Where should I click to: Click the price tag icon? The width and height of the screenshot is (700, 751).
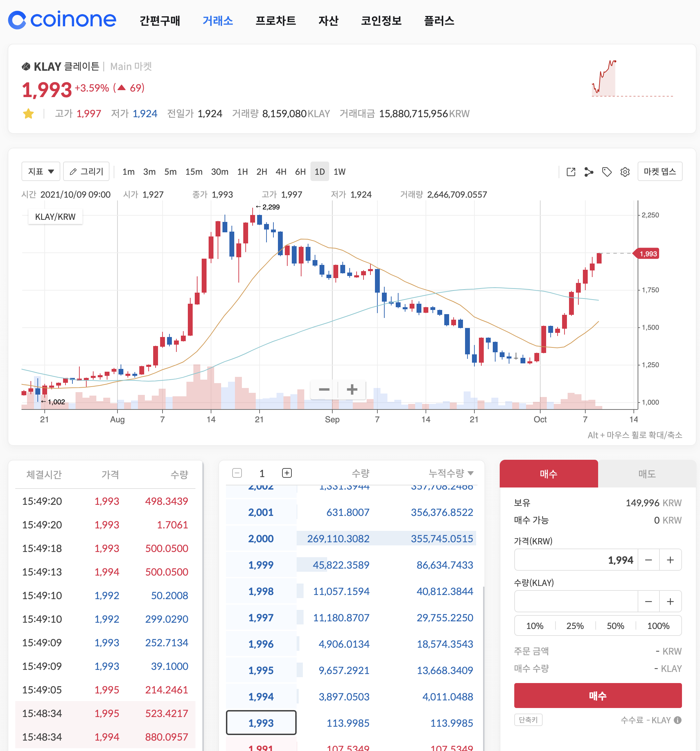(607, 172)
